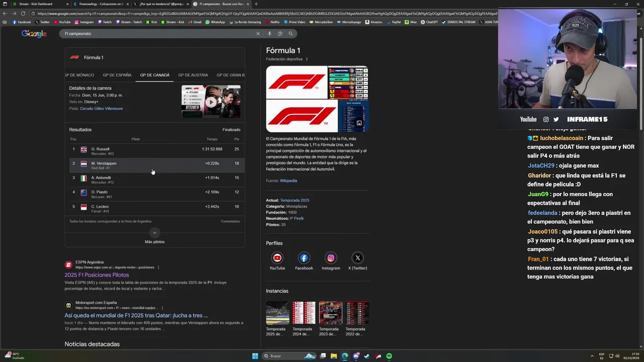This screenshot has height=362, width=644.
Task: Open Spotify from taskbar
Action: click(x=389, y=356)
